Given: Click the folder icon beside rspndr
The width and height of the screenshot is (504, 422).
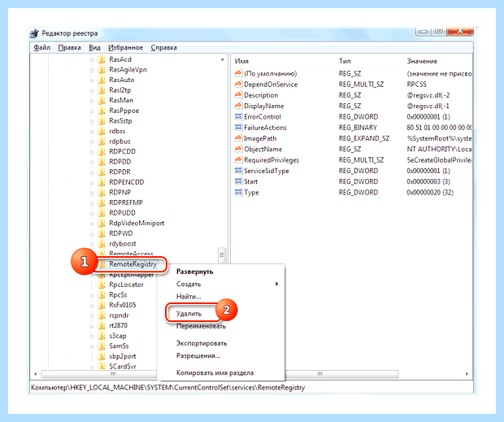Looking at the screenshot, I should [x=102, y=315].
